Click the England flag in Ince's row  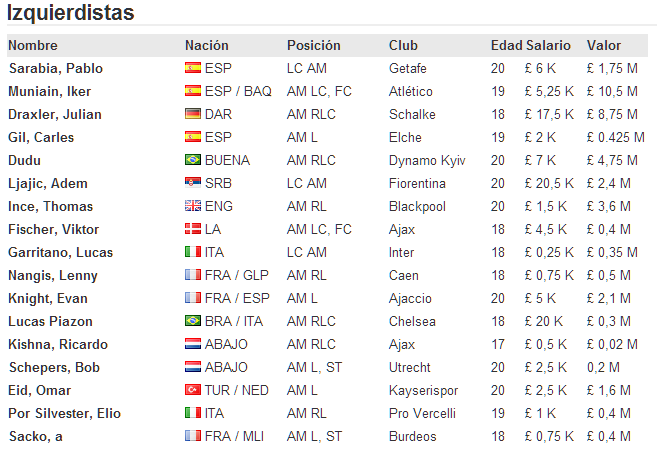point(193,206)
